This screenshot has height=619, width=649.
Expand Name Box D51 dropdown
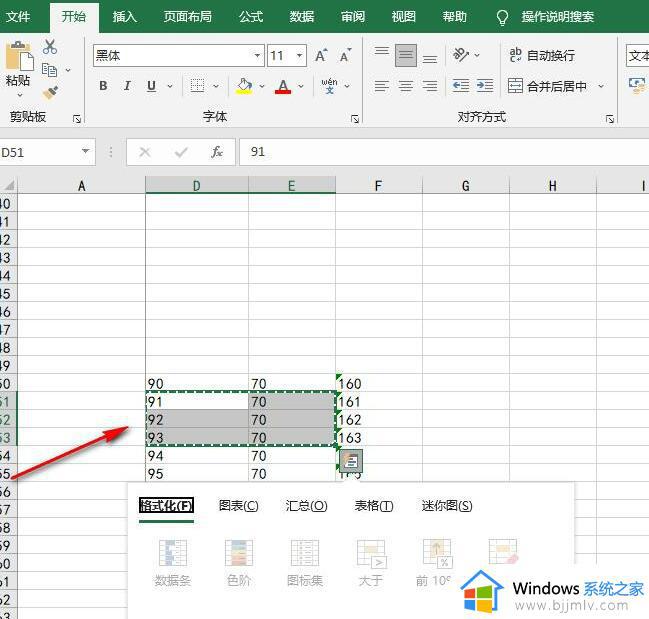(85, 151)
